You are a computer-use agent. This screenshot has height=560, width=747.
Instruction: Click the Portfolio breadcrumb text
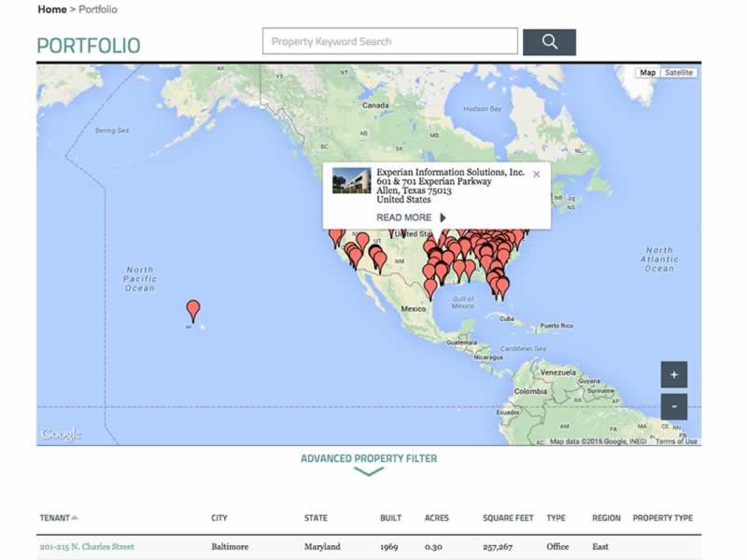click(x=98, y=9)
